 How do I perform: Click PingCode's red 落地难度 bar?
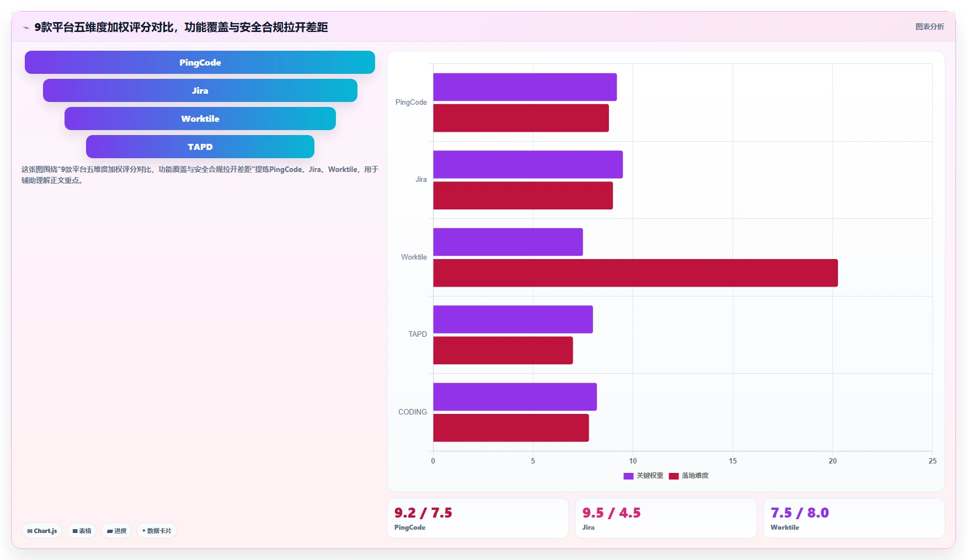click(x=521, y=118)
